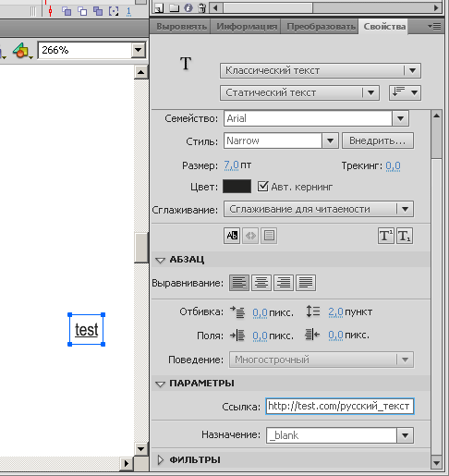Select the Свойства tab
The height and width of the screenshot is (476, 449).
[x=384, y=27]
